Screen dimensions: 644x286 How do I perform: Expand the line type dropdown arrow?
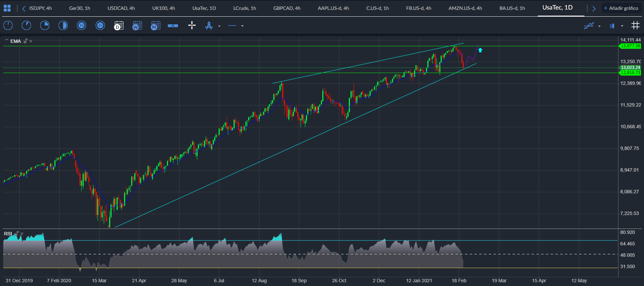(x=242, y=26)
